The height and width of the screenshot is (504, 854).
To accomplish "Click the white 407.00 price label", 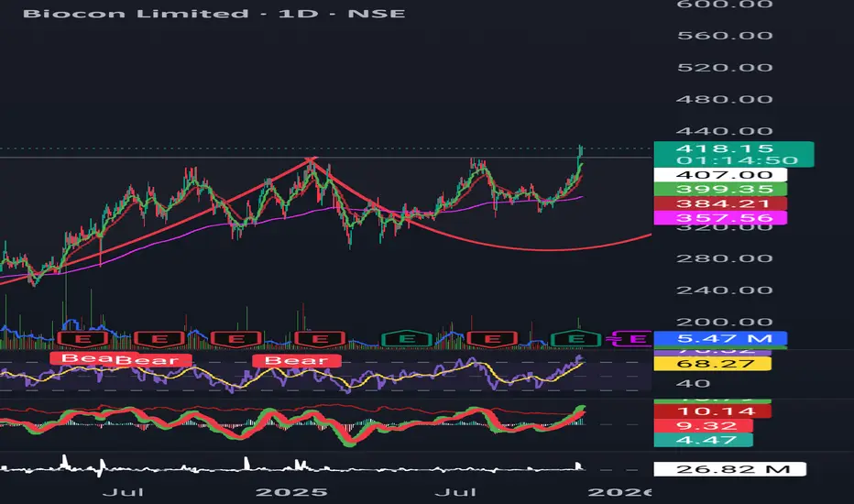I will pyautogui.click(x=720, y=175).
